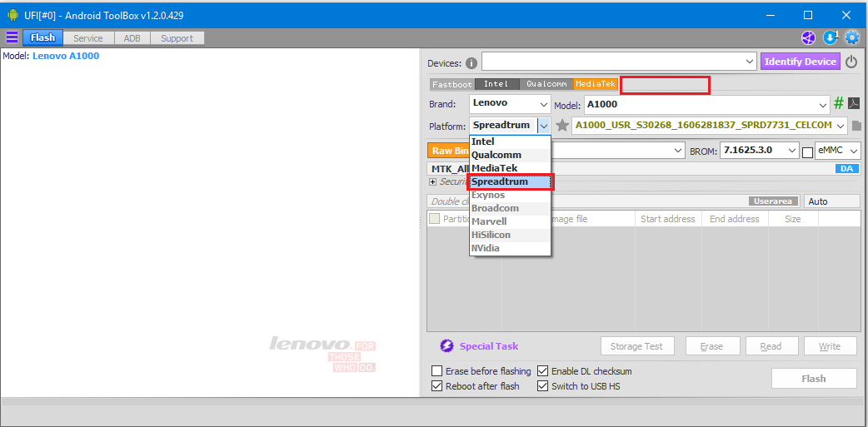868x427 pixels.
Task: Click the End address column header
Action: 735,219
